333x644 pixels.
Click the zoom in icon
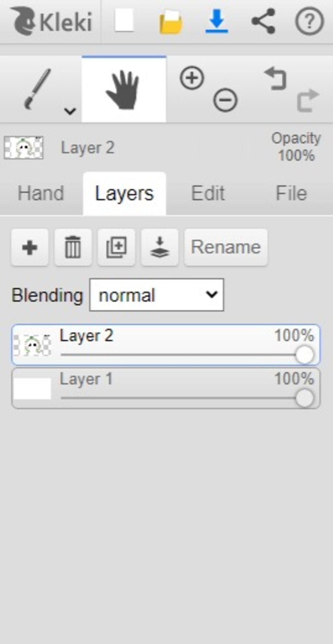[x=192, y=78]
